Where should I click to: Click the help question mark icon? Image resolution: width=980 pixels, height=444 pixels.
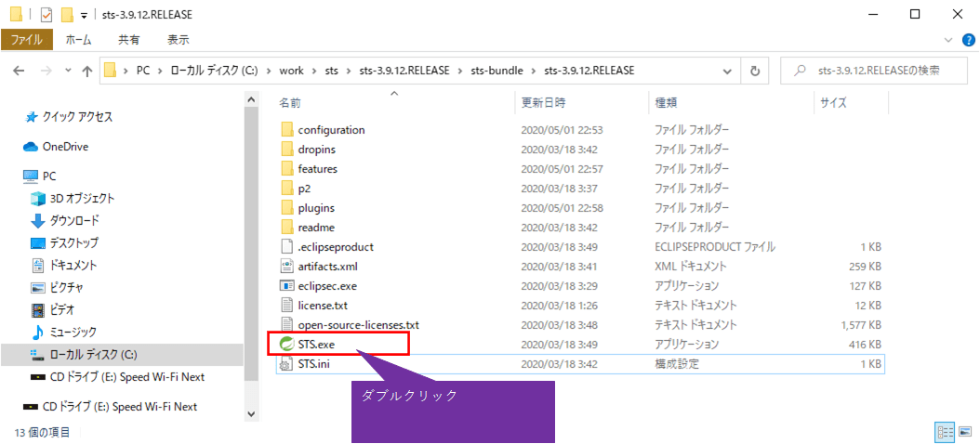(x=965, y=40)
